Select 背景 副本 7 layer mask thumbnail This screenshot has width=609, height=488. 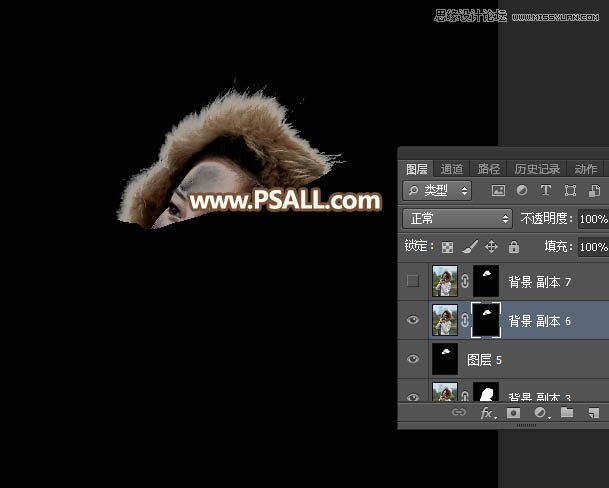coord(486,281)
